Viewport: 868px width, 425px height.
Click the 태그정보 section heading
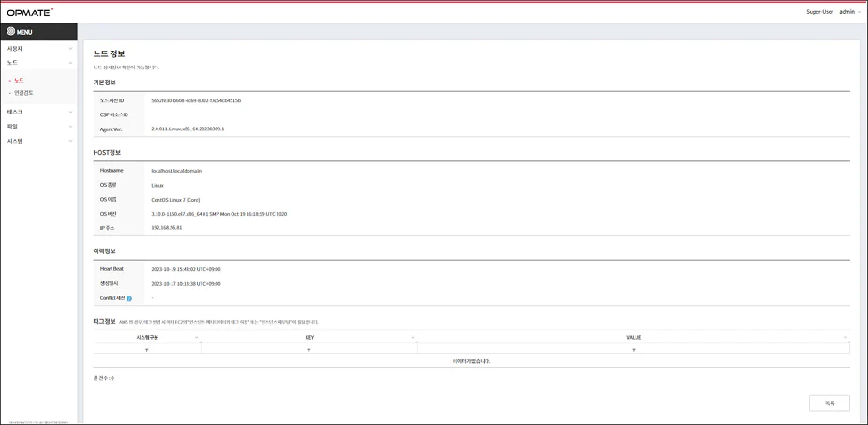point(105,321)
